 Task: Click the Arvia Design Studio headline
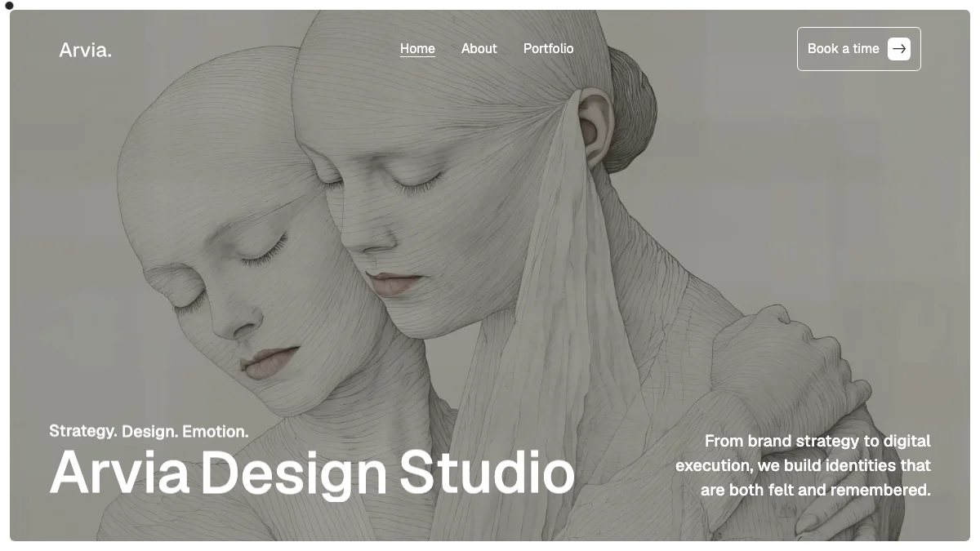point(312,473)
